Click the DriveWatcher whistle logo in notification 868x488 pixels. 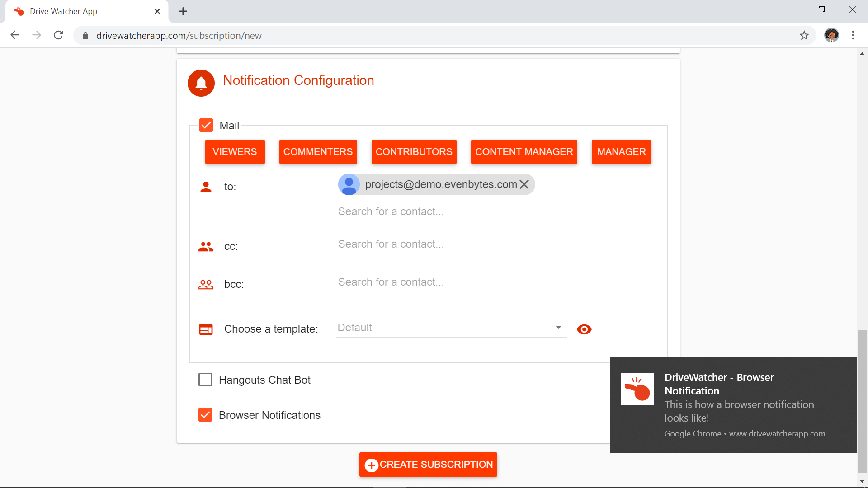coord(637,389)
